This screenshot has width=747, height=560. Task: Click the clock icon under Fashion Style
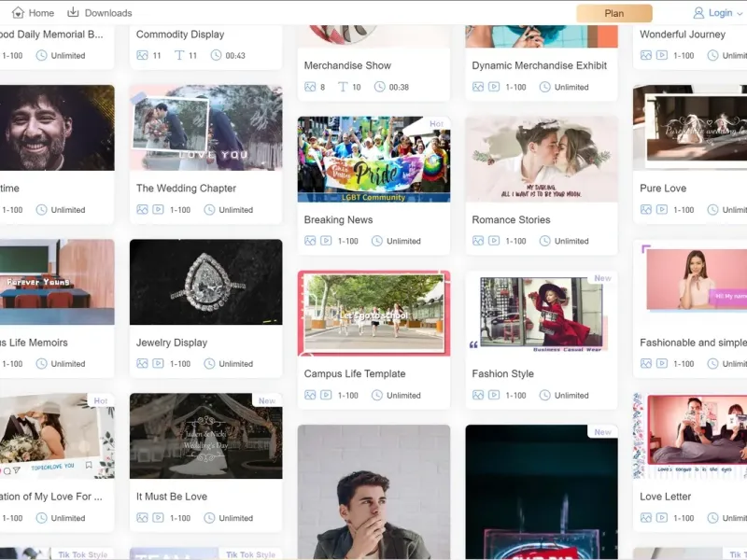point(545,395)
